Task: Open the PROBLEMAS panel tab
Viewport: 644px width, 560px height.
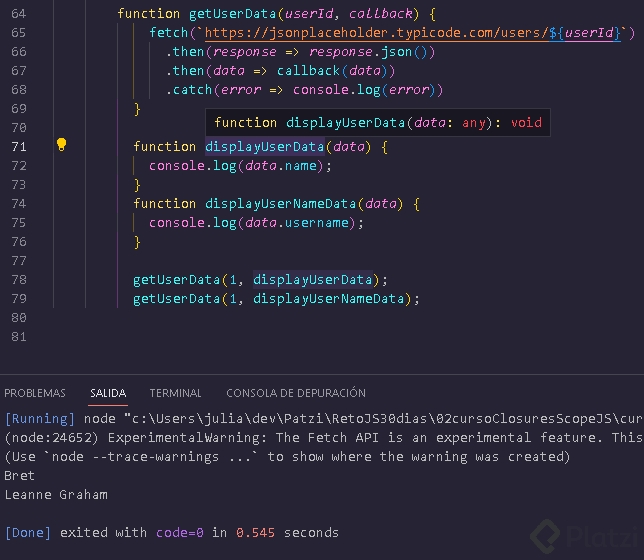Action: pyautogui.click(x=35, y=393)
